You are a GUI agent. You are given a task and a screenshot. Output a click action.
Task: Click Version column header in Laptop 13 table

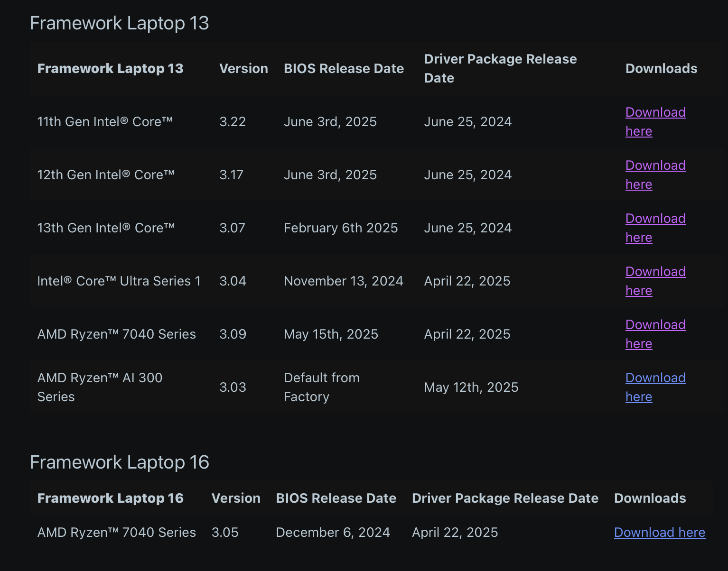(243, 69)
